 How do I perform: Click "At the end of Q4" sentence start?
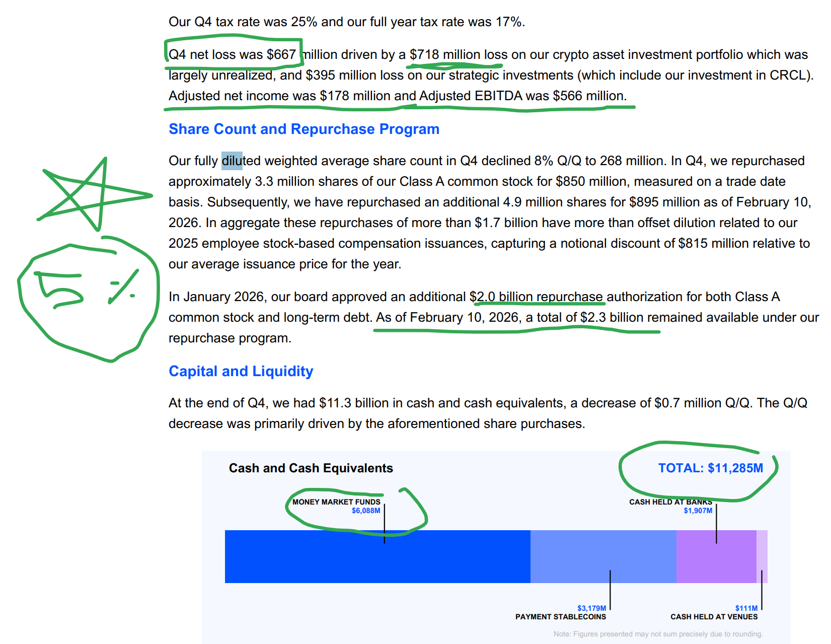click(x=217, y=403)
